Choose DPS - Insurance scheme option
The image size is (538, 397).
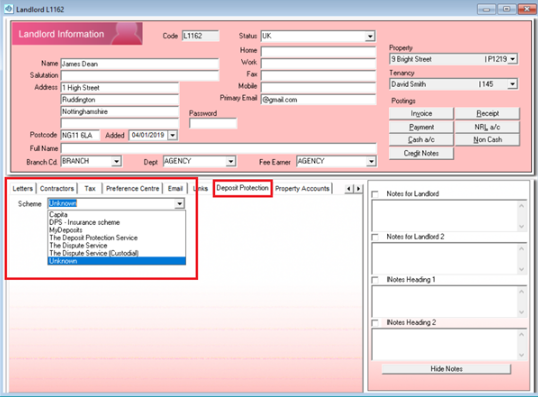click(x=117, y=222)
